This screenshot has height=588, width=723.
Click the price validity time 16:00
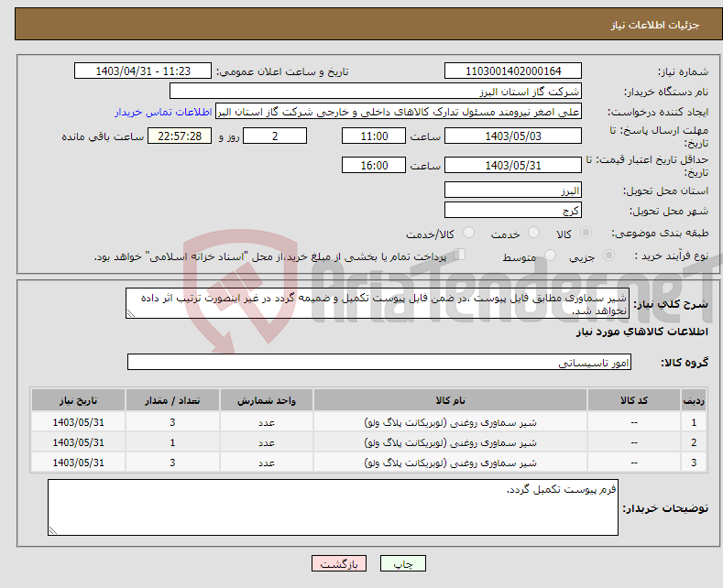click(x=374, y=165)
